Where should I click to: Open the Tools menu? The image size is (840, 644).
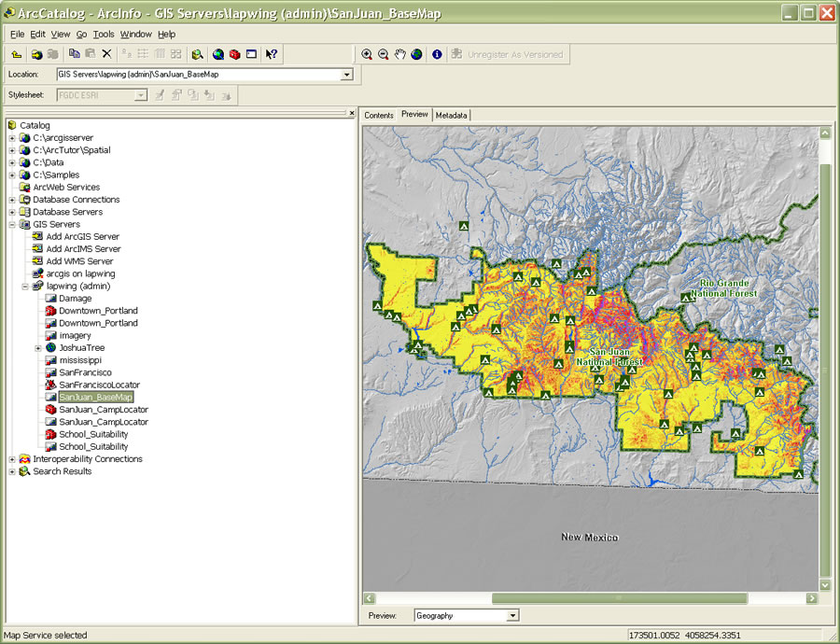(104, 34)
